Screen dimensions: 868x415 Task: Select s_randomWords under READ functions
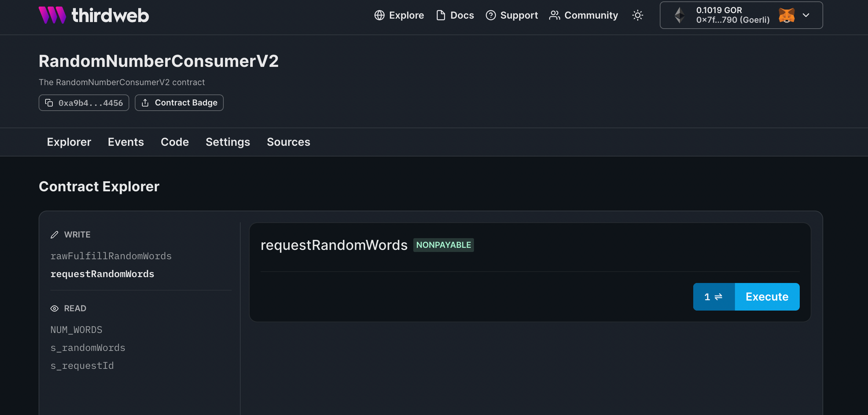click(x=88, y=347)
